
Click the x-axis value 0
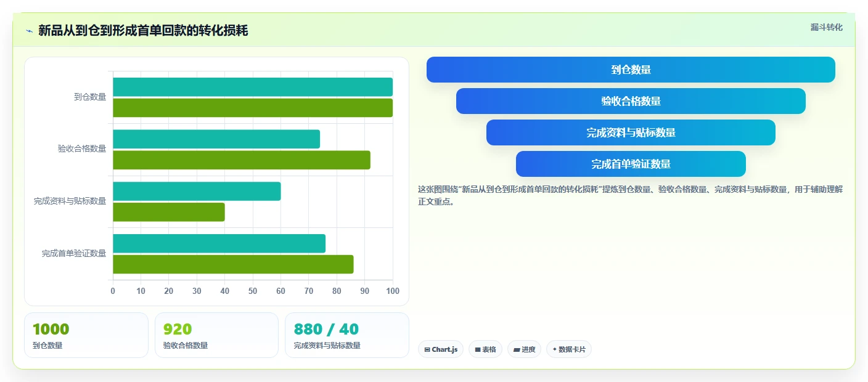point(113,291)
